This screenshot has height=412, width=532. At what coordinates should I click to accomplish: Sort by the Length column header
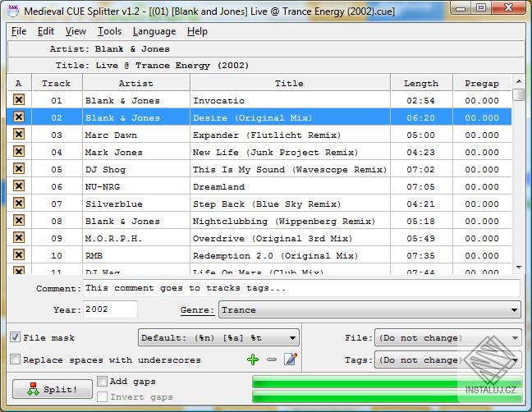pos(421,83)
